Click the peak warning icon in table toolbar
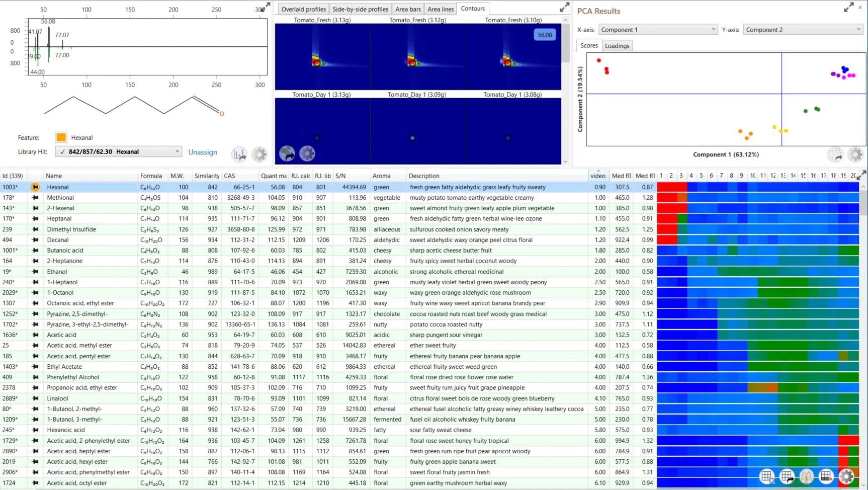868x490 pixels. 807,476
